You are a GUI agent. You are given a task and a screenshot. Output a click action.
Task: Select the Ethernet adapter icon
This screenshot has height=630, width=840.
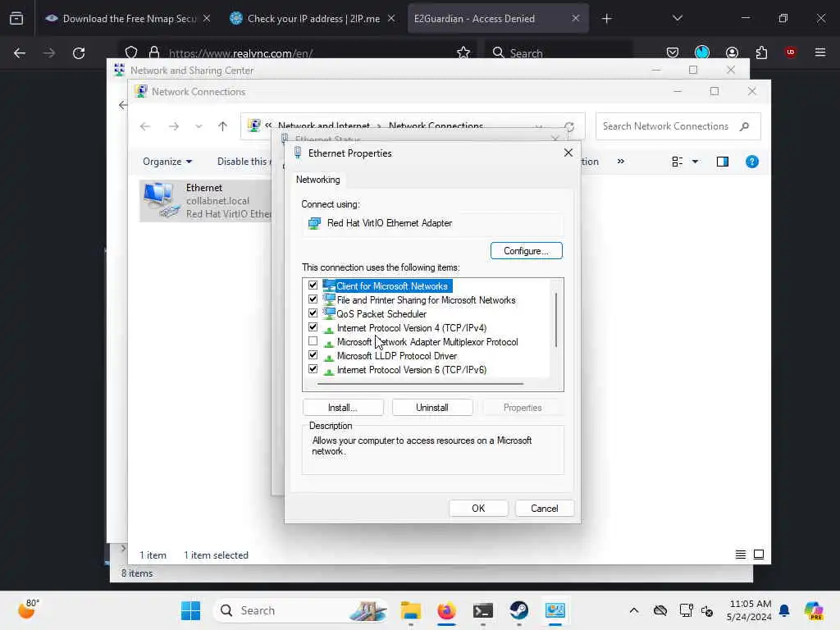(160, 200)
